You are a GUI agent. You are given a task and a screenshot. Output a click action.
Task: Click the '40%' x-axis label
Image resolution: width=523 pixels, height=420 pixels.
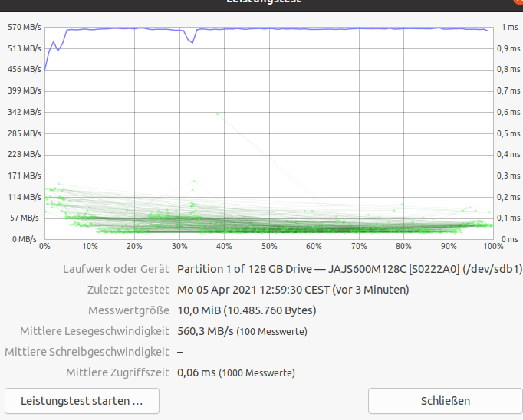point(224,246)
